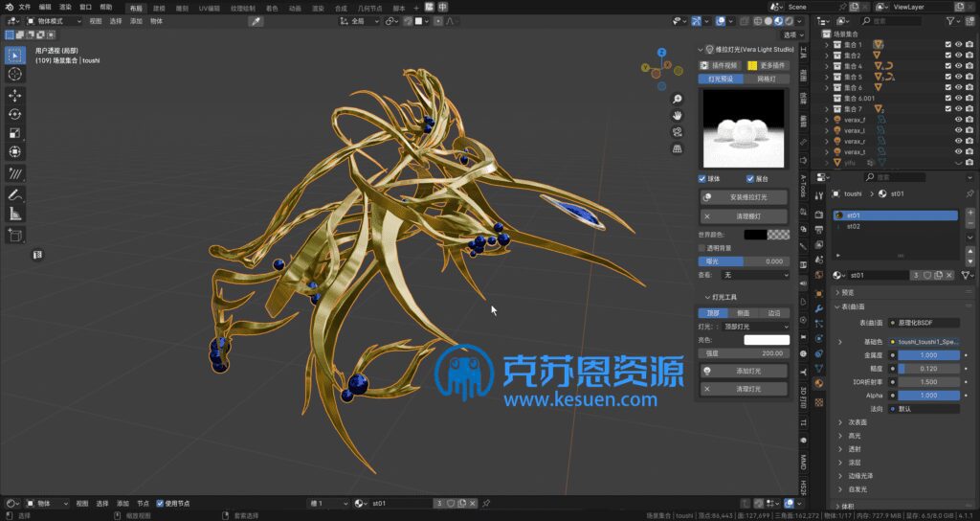Click the 安装维拉灯光 button
Screen dimensions: 980x521
(x=745, y=197)
